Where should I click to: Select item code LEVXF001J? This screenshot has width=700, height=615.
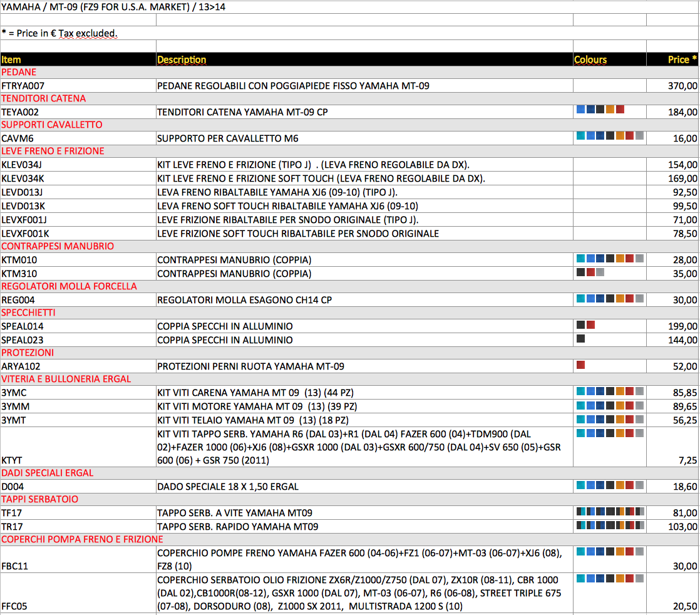(24, 220)
